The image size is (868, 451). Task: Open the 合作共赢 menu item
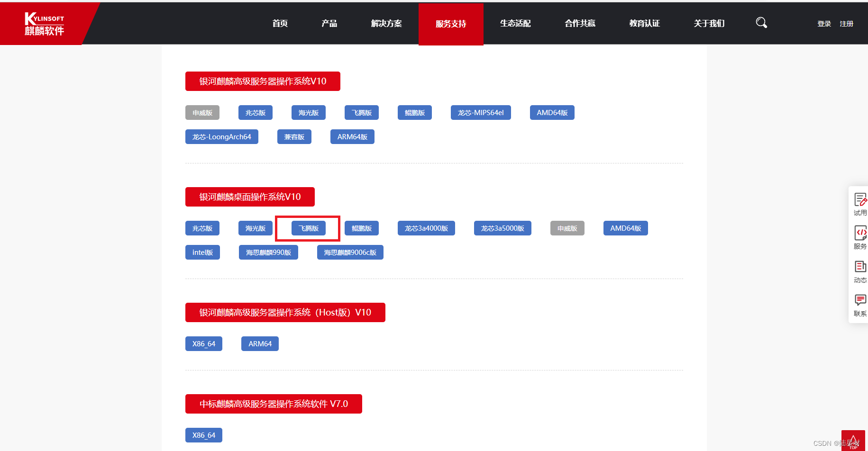click(580, 23)
